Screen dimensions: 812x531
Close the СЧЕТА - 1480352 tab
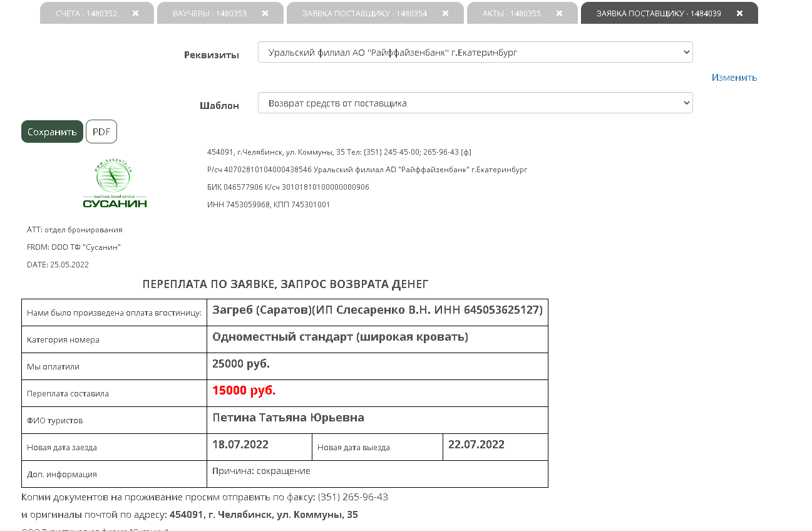point(135,13)
